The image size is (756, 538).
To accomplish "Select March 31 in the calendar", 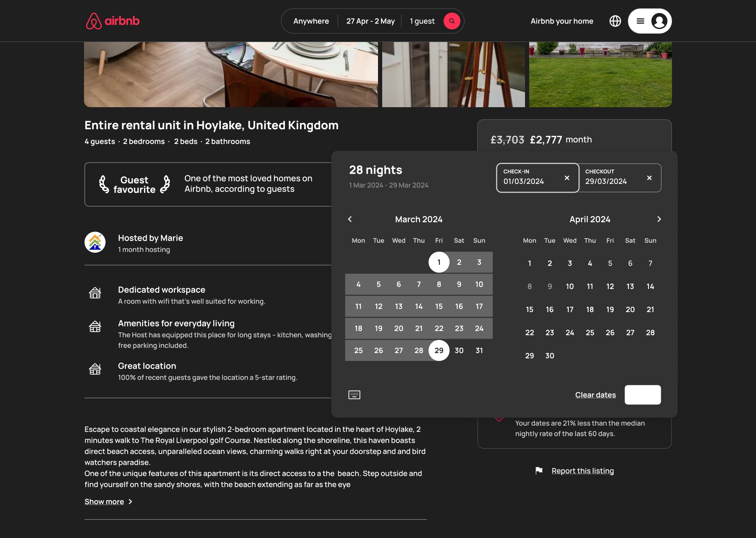I will pos(479,351).
